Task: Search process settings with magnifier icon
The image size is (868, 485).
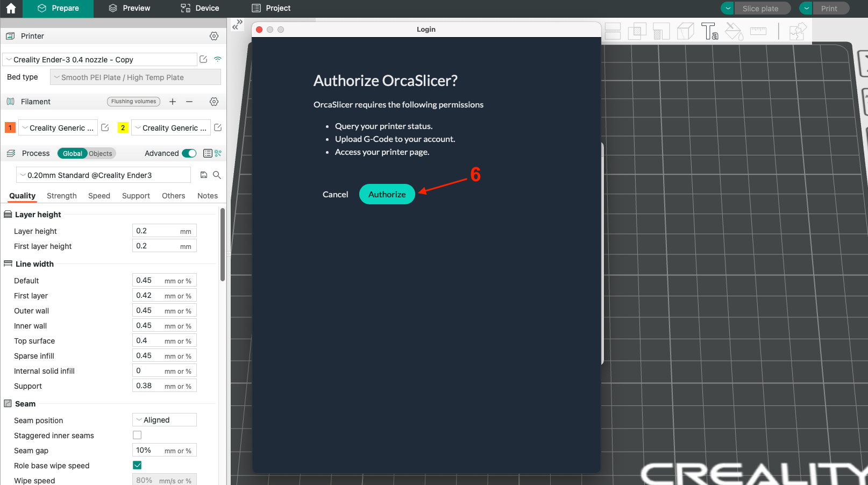Action: click(217, 175)
